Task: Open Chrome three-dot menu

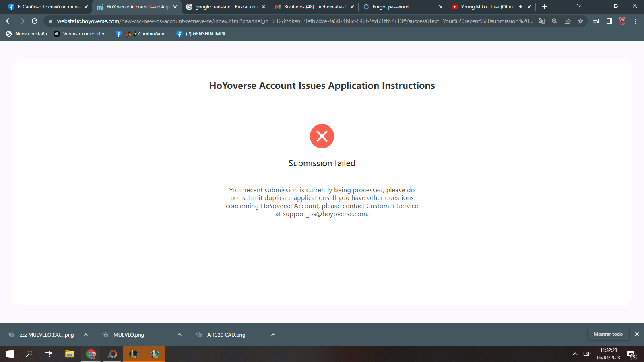Action: click(x=635, y=21)
